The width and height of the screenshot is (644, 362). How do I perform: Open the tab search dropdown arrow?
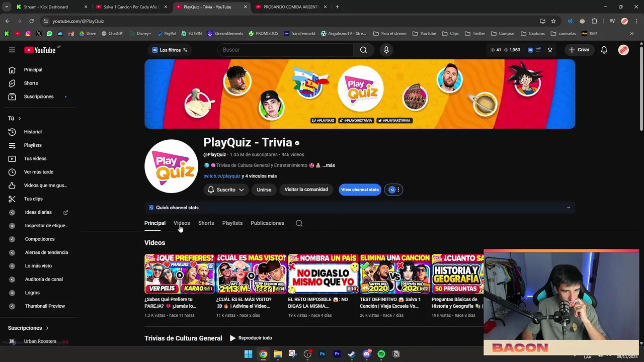point(7,7)
